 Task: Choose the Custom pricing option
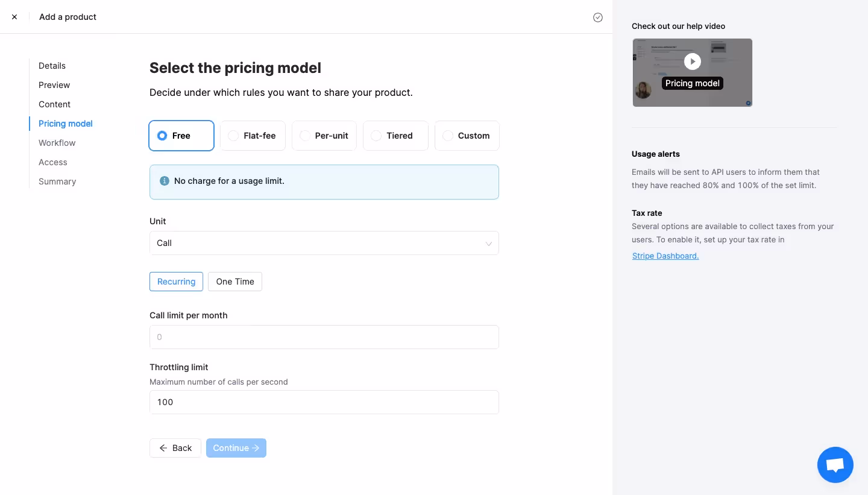(x=467, y=136)
